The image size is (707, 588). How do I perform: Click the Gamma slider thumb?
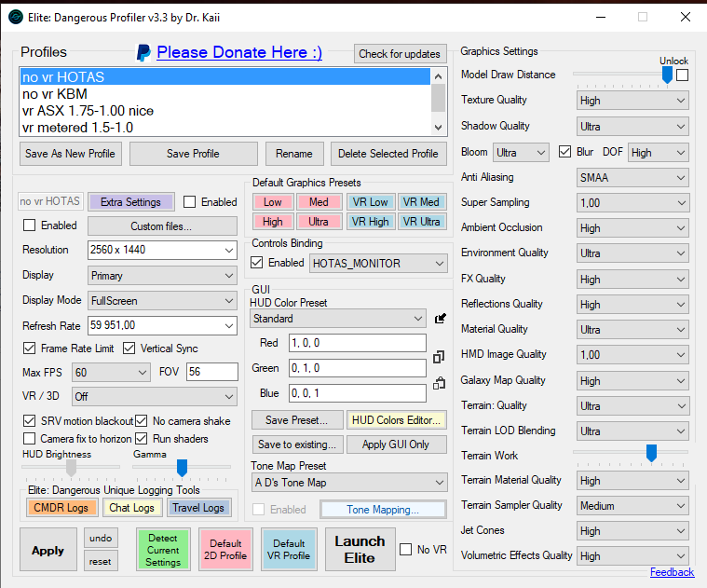[182, 468]
